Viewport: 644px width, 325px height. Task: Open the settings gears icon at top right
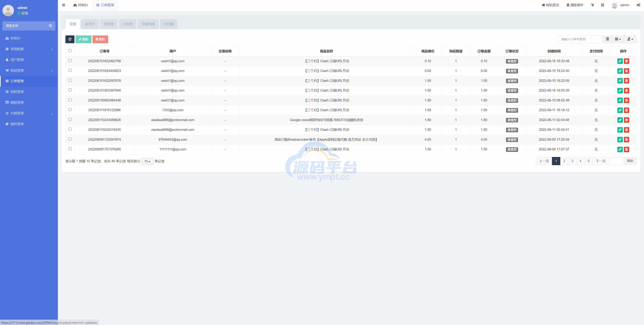(x=638, y=5)
